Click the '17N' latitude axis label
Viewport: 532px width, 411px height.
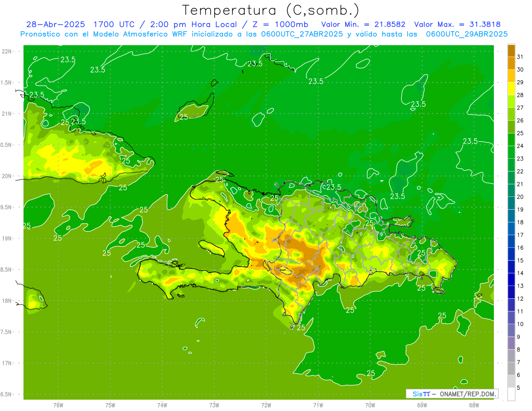[7, 364]
